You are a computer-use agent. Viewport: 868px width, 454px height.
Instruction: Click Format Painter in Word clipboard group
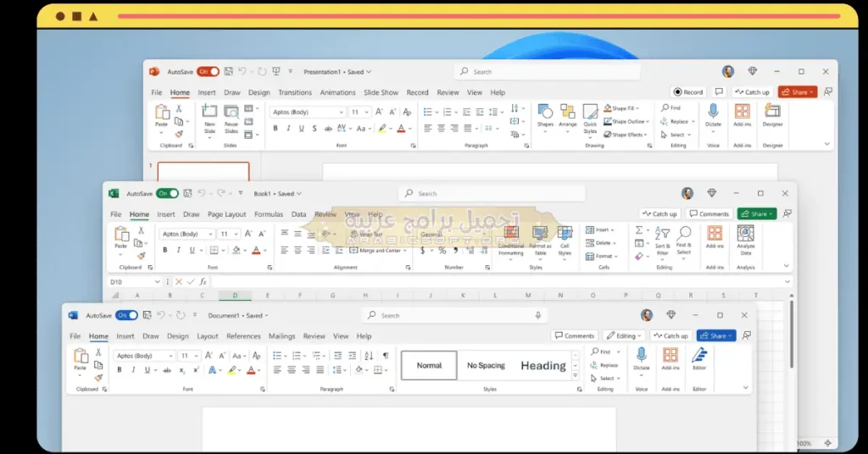(x=98, y=379)
